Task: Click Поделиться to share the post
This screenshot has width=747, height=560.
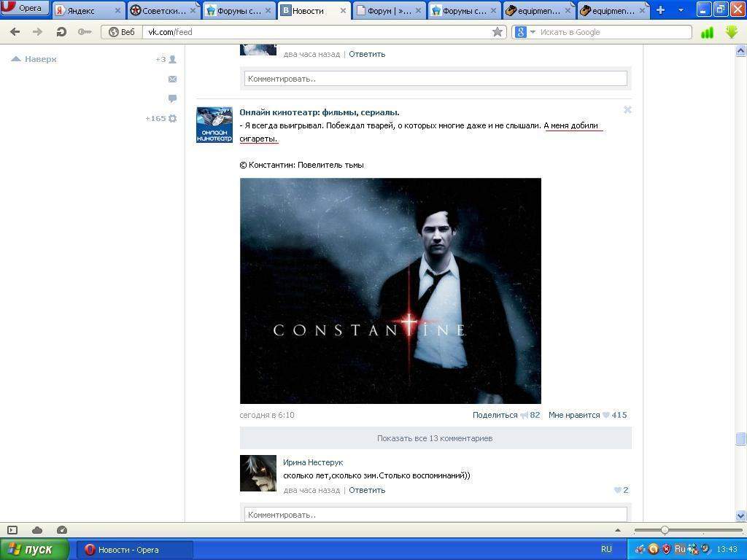Action: click(495, 415)
